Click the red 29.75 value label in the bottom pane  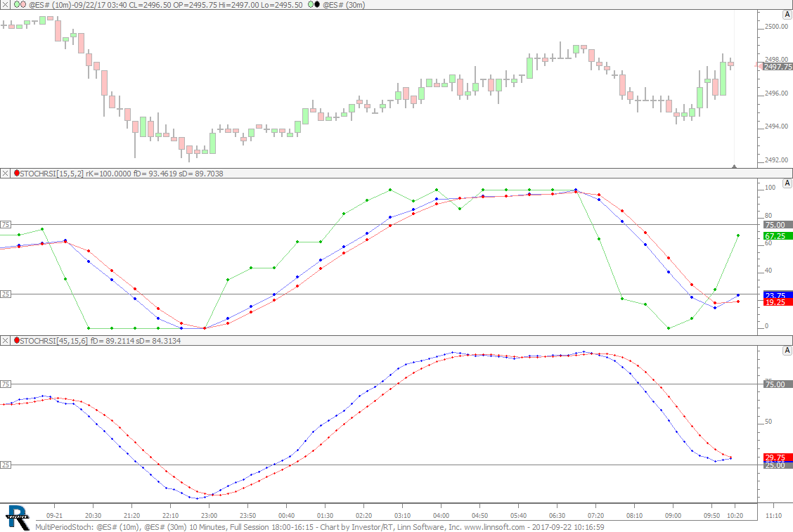pos(778,458)
